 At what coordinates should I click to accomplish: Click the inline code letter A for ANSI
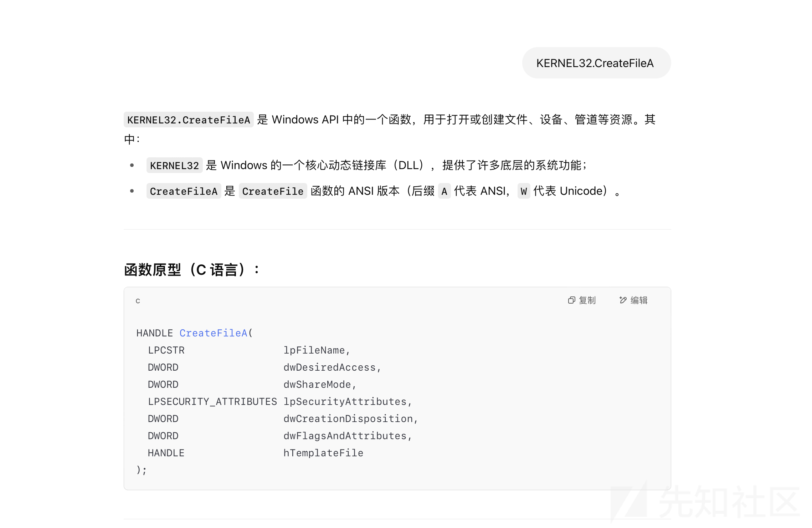click(x=444, y=191)
